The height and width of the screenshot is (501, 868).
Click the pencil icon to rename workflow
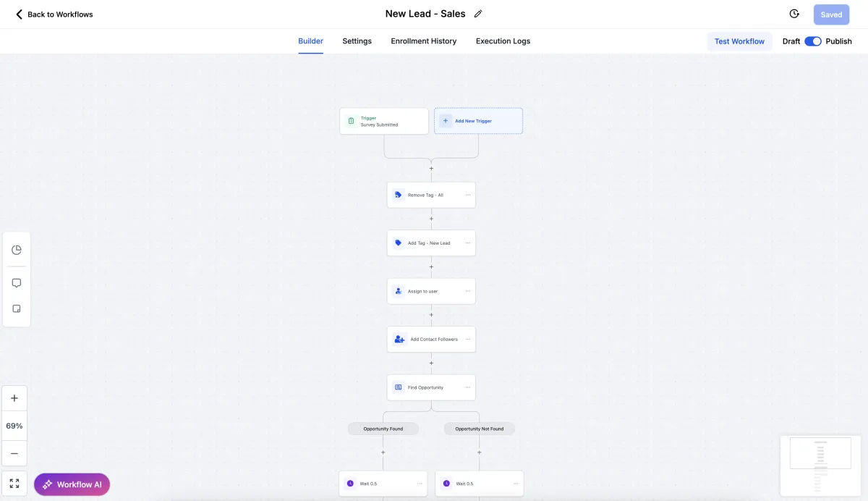478,14
